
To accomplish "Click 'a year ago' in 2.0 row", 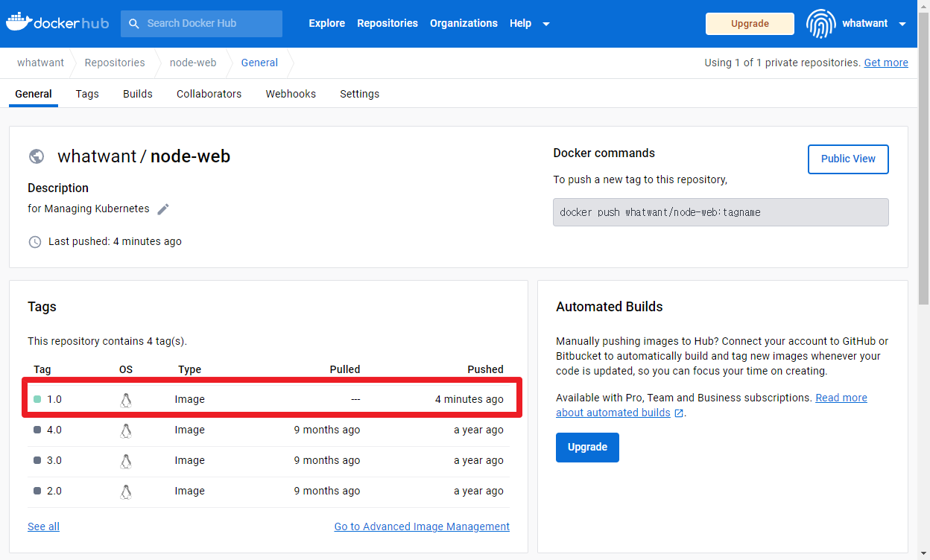I will tap(478, 491).
